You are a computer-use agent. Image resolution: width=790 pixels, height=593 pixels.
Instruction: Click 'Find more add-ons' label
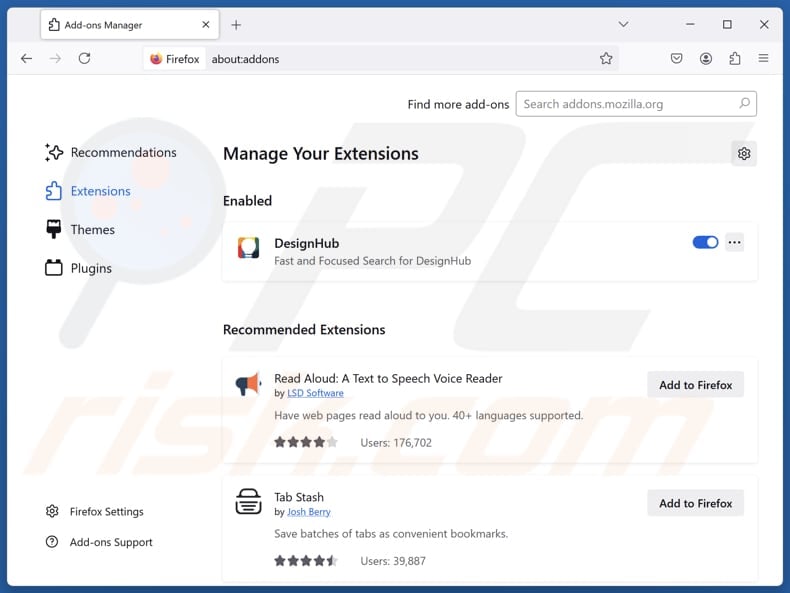[x=458, y=104]
